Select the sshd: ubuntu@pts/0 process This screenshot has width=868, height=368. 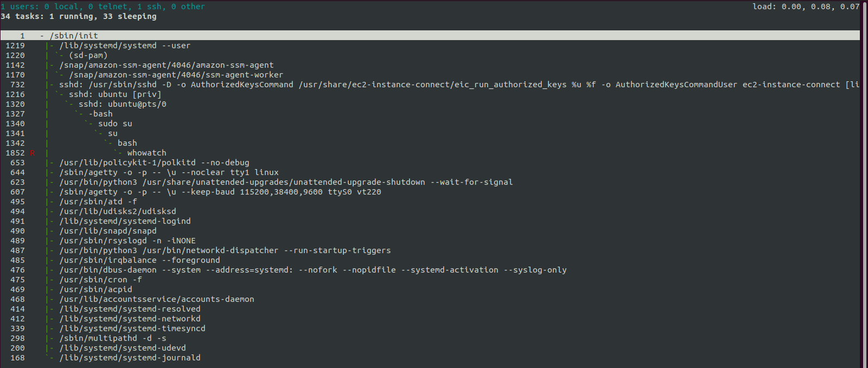point(123,104)
